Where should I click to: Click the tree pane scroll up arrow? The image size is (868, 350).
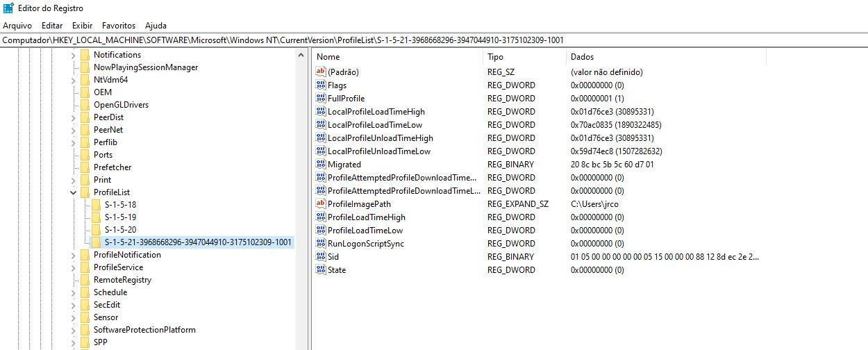(301, 56)
